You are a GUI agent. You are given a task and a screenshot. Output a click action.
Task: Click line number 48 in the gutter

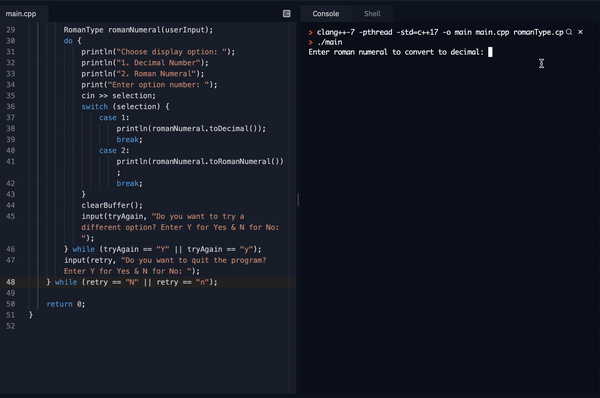[11, 282]
